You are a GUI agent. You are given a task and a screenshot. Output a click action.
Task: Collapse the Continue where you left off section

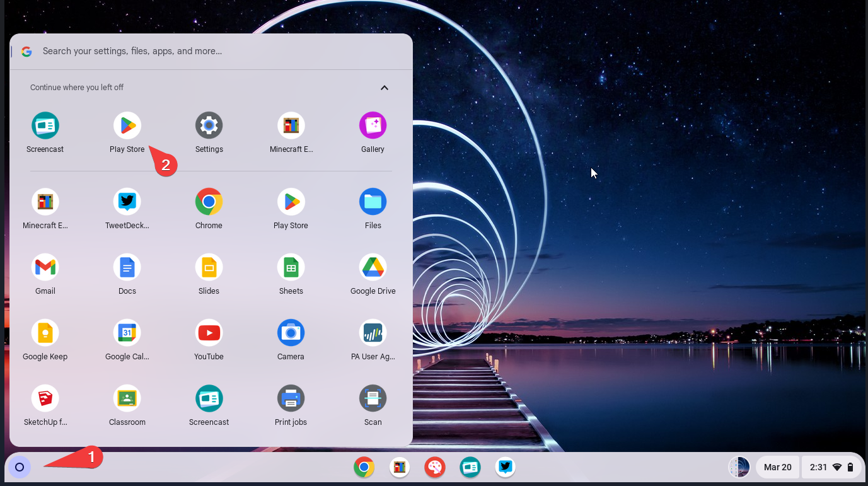tap(384, 88)
